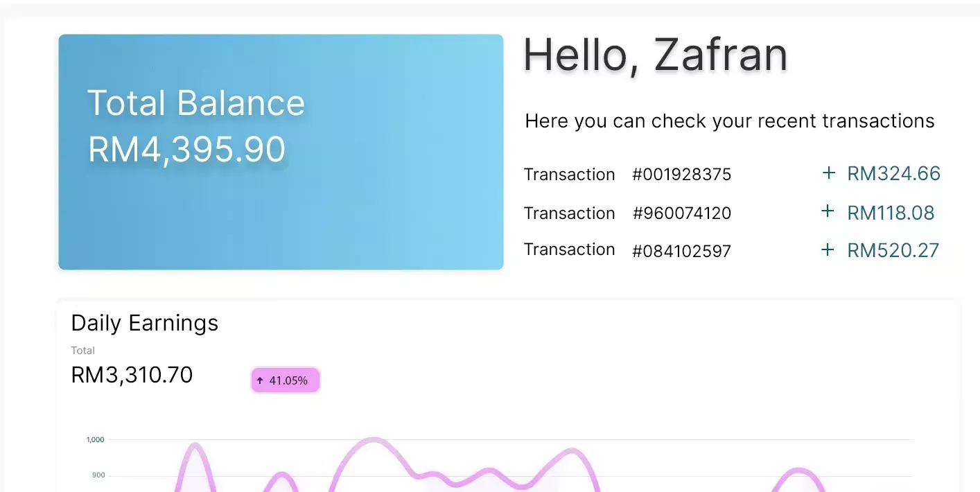Select the Total Balance card heading
The width and height of the screenshot is (980, 492).
click(196, 103)
